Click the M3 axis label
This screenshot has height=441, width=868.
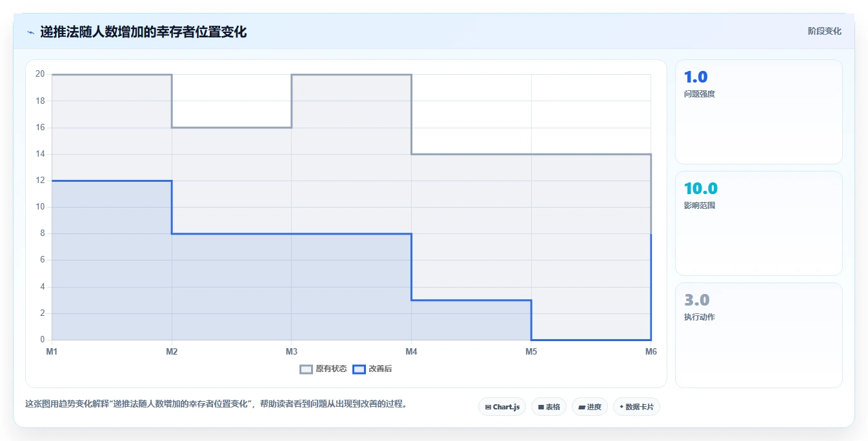(x=292, y=351)
